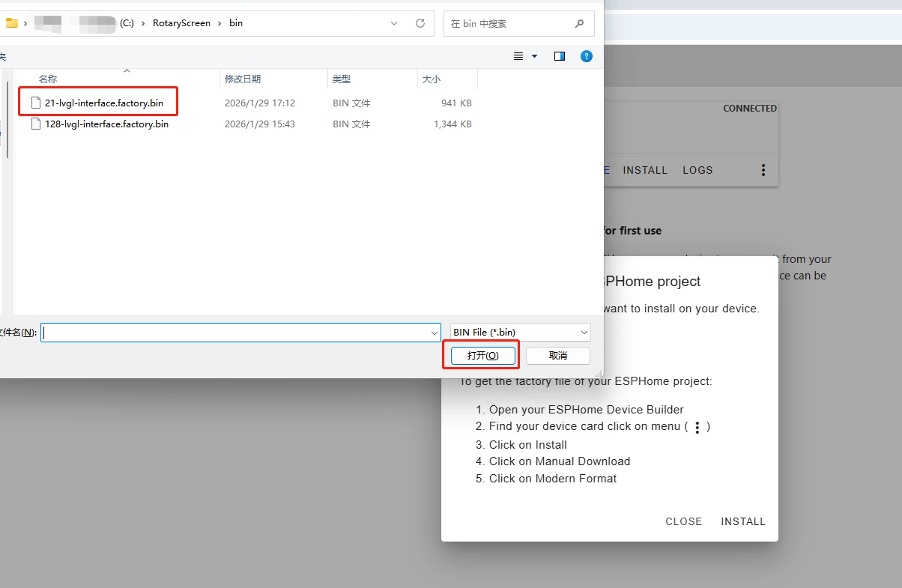Viewport: 902px width, 588px height.
Task: Select RotaryScreen in the breadcrumb path
Action: 181,23
